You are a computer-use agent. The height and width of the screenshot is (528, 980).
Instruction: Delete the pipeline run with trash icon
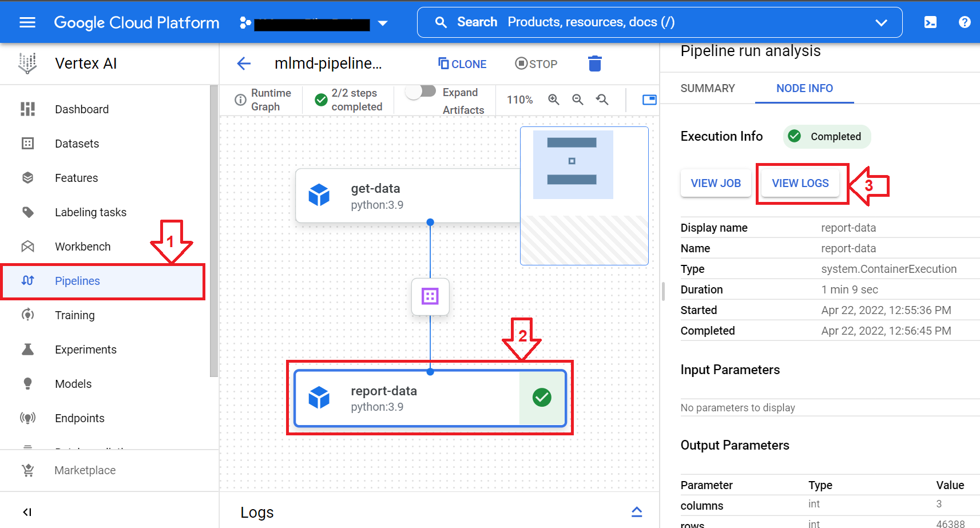[595, 63]
